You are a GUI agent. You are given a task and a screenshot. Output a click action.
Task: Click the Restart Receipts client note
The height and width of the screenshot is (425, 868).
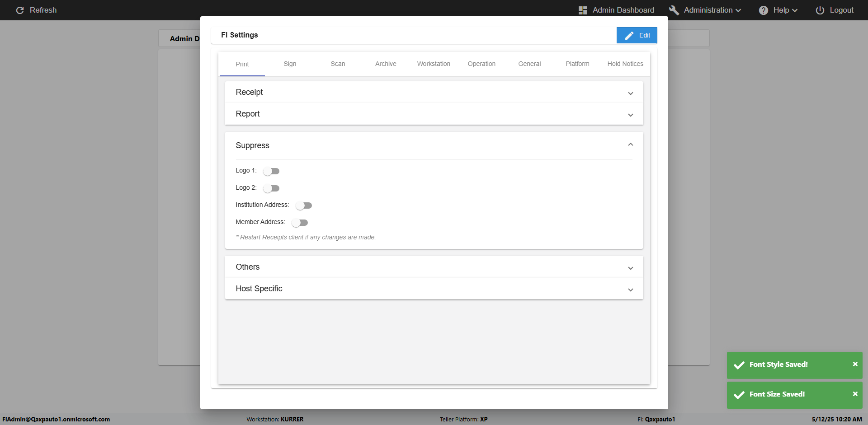tap(306, 237)
